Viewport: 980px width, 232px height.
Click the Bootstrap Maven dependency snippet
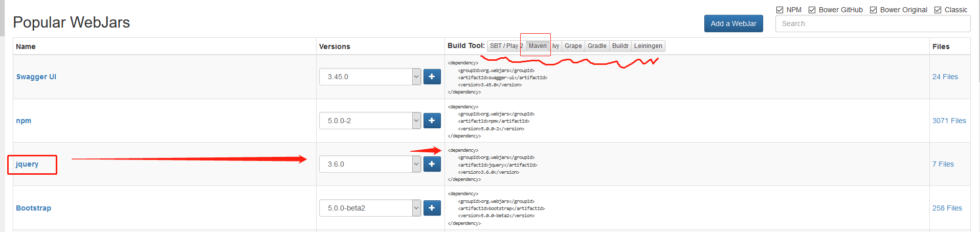click(496, 208)
